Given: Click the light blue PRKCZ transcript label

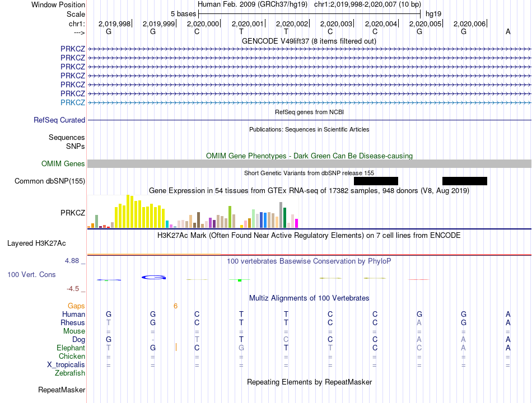Looking at the screenshot, I should point(73,102).
